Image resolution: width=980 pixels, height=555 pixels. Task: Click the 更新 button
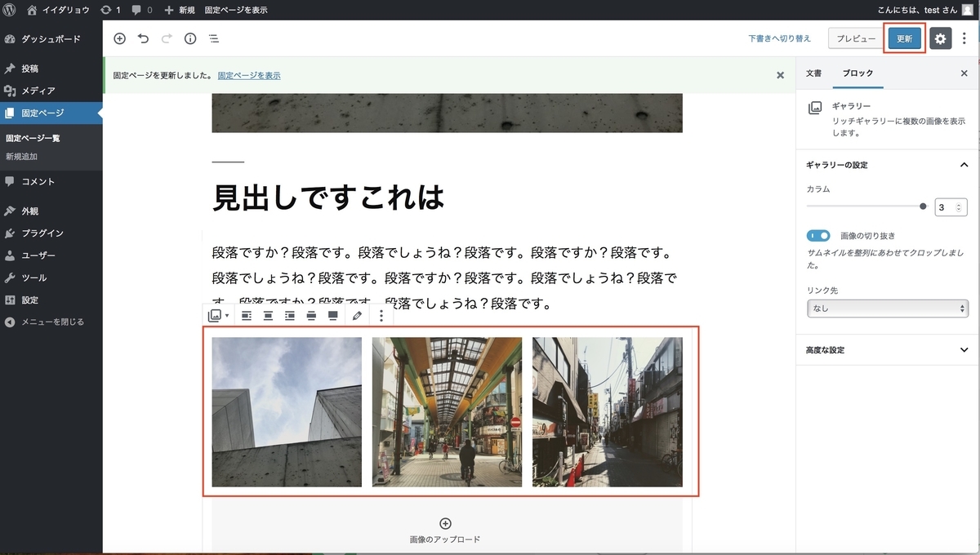point(905,38)
